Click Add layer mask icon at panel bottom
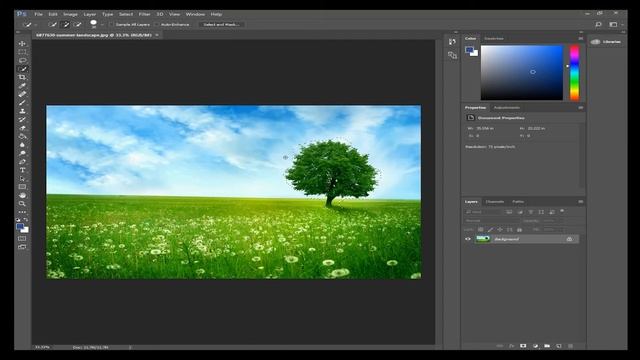640x360 pixels. pos(523,346)
